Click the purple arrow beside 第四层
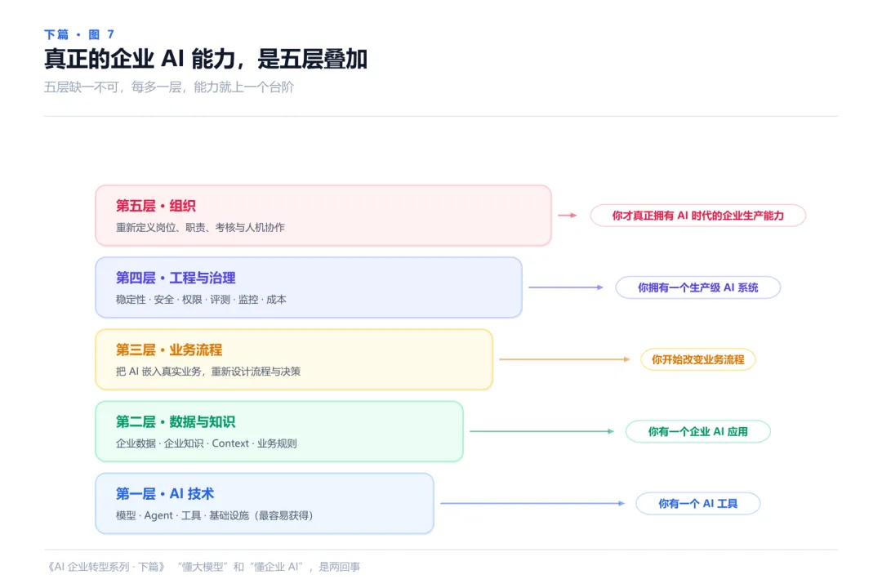 [x=566, y=287]
